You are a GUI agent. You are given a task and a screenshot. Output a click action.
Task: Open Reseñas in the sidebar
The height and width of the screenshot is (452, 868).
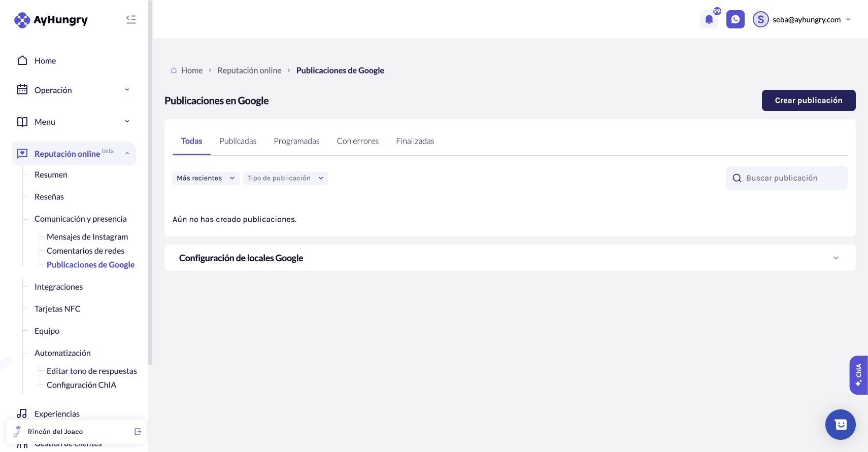[x=49, y=197]
